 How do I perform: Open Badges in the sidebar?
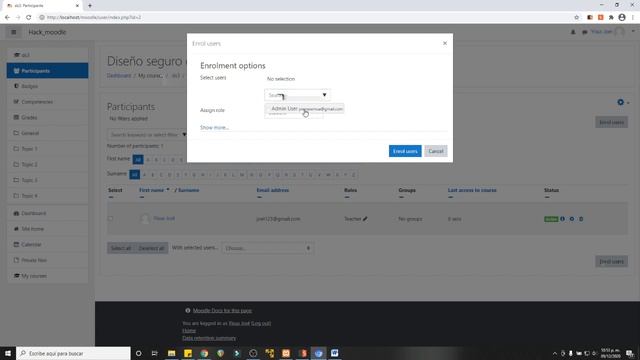[x=47, y=86]
